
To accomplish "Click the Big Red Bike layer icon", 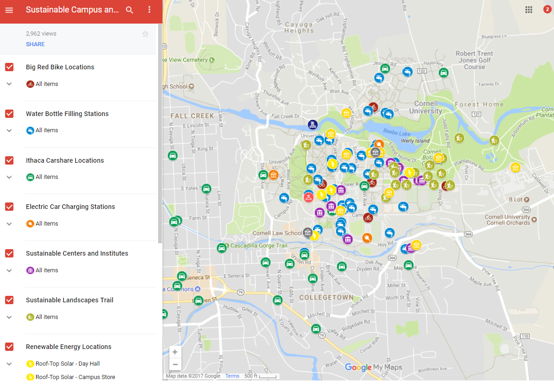I will pos(30,84).
